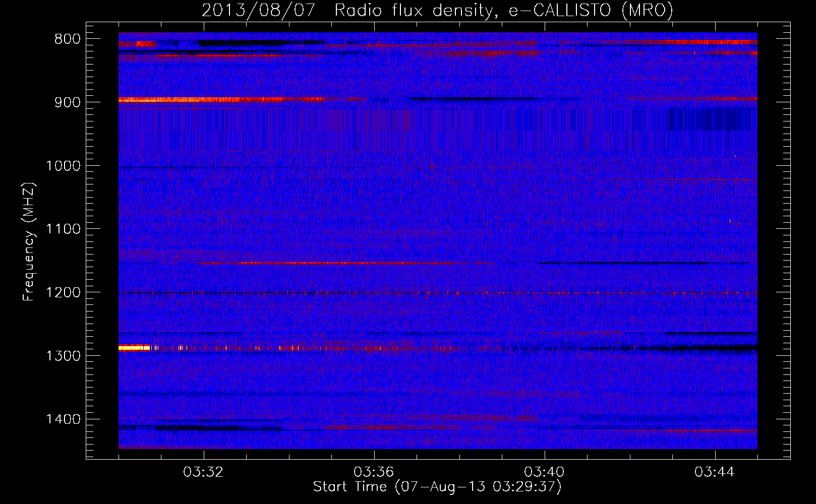Click the 1000 frequency tick label
The width and height of the screenshot is (816, 504).
pyautogui.click(x=63, y=166)
